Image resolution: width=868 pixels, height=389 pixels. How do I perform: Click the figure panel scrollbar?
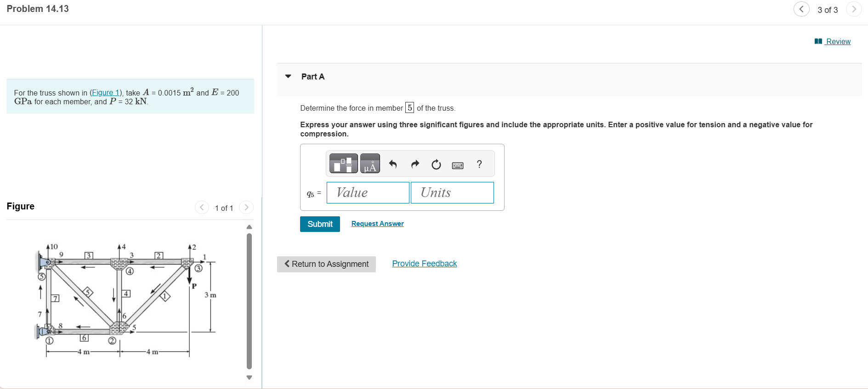point(249,301)
